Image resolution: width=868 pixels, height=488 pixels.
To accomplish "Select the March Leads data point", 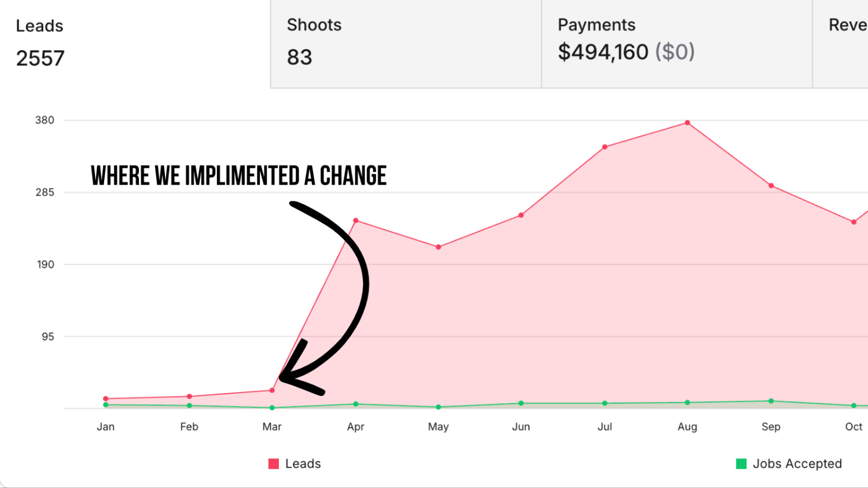I will pos(272,390).
